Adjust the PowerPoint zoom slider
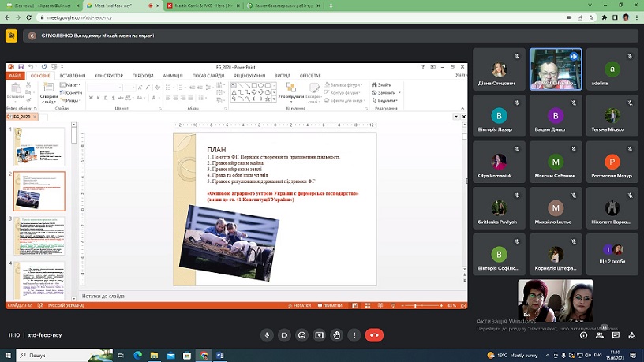The image size is (644, 362). click(421, 306)
